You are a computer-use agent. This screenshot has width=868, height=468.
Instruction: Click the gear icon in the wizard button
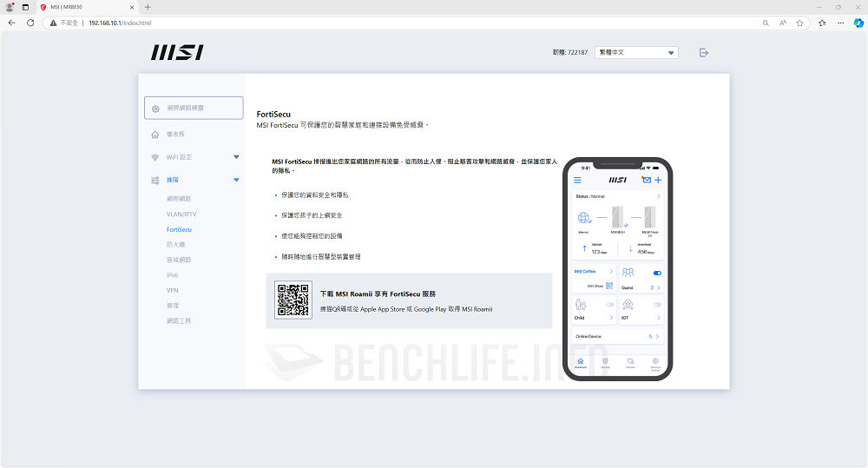(155, 109)
